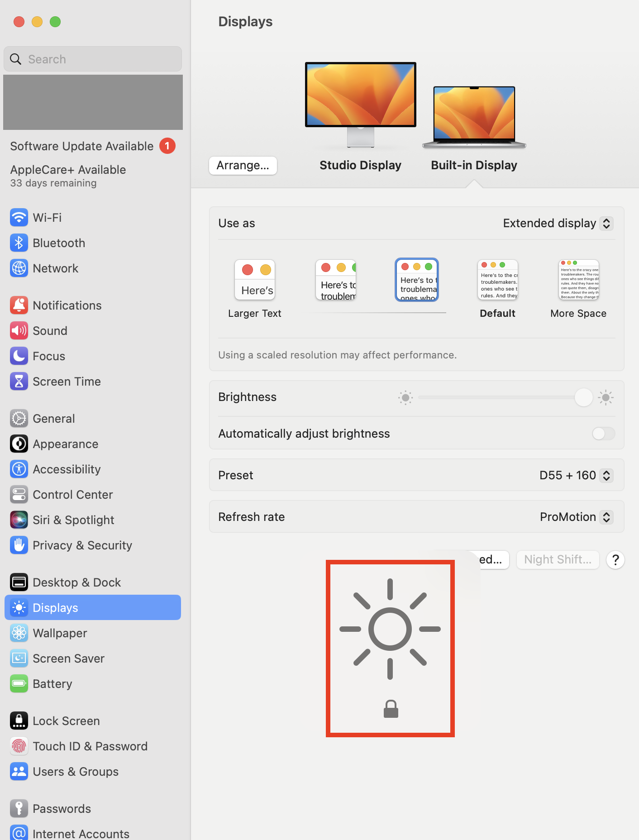Screen dimensions: 639x840
Task: Select the highlighted middle resolution thumbnail
Action: click(417, 280)
